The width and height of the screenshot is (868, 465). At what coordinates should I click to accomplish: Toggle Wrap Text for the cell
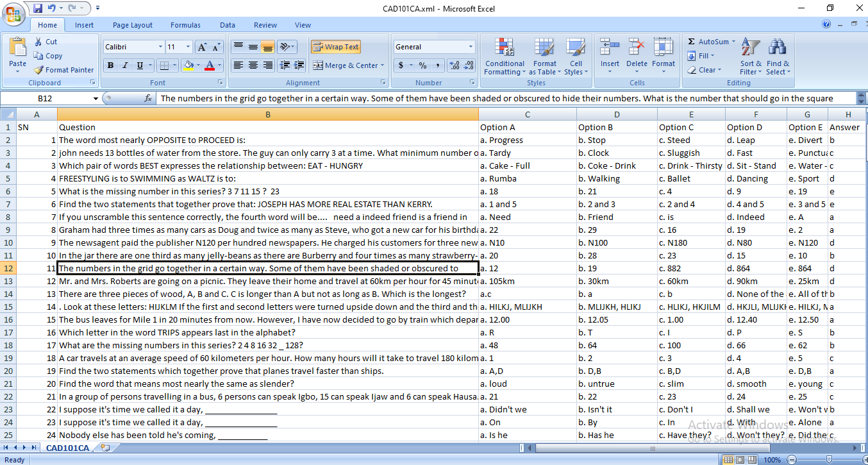(336, 47)
